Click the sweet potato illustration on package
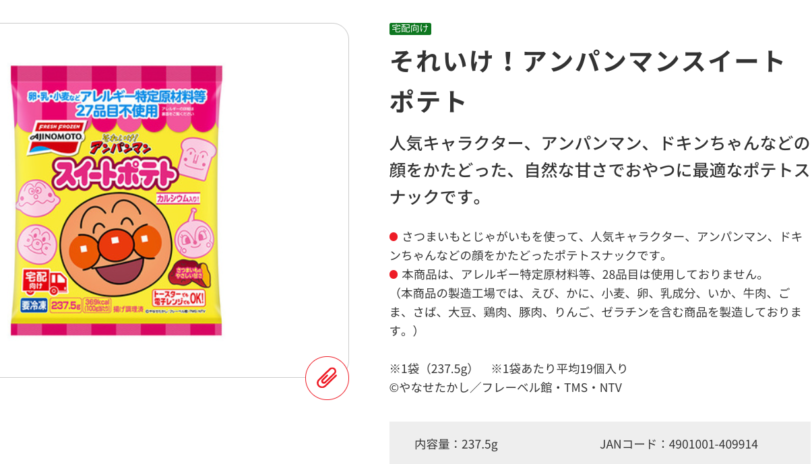 point(192,273)
